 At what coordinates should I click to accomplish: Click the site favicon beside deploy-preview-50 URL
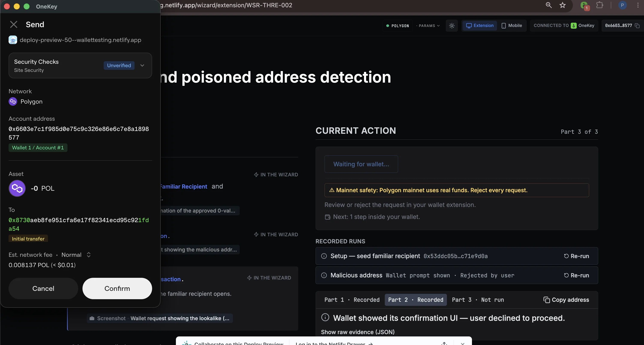13,40
